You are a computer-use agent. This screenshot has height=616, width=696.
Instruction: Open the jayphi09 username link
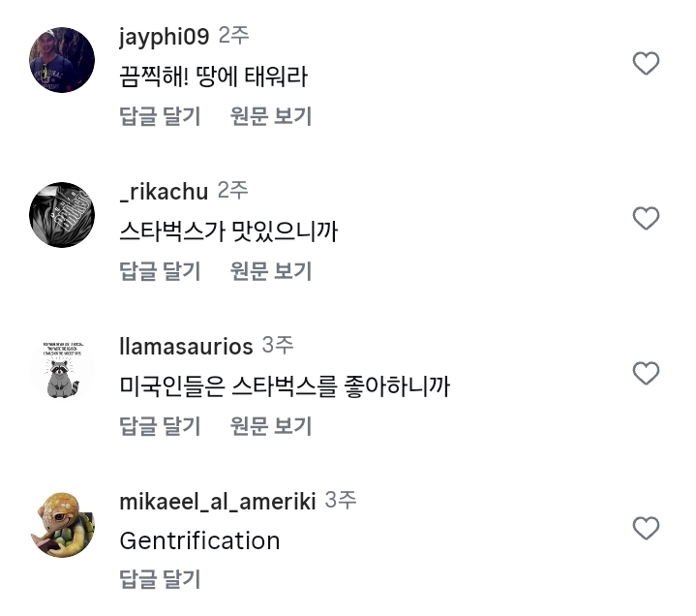click(x=164, y=37)
